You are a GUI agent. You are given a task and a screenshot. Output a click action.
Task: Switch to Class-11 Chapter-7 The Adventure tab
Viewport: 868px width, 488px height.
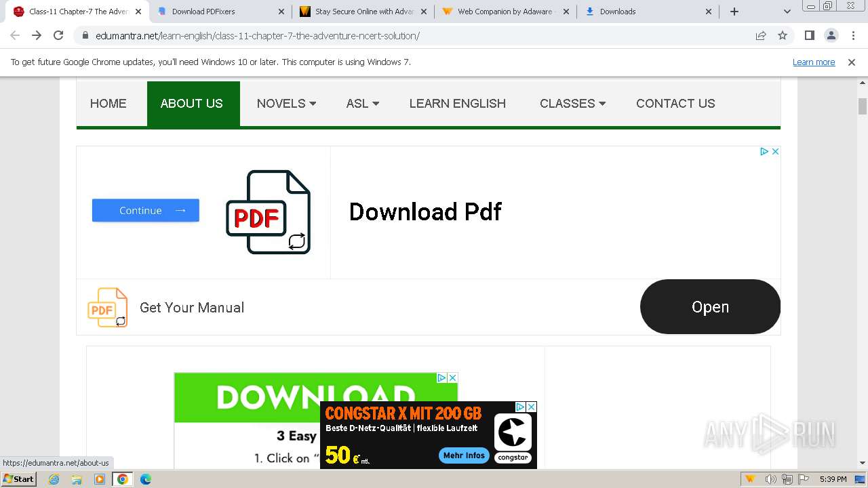[x=77, y=12]
